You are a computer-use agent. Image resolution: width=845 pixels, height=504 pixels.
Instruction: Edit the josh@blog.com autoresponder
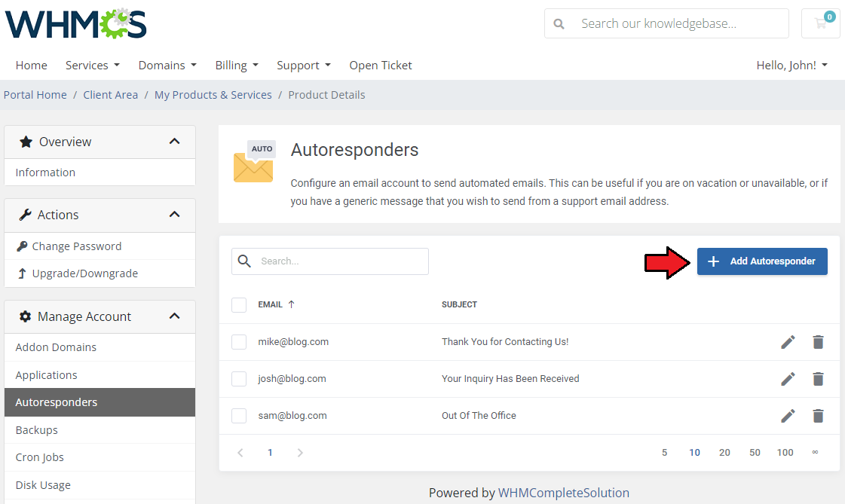click(x=788, y=378)
